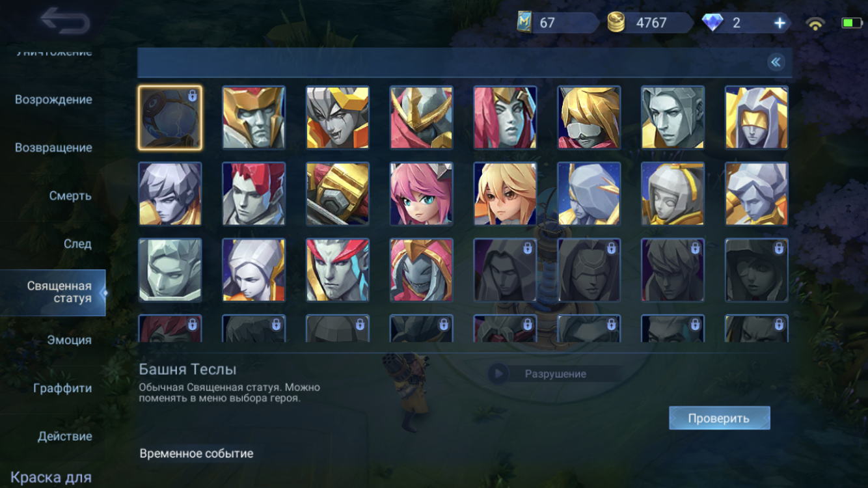Go to the Граффити category
This screenshot has width=868, height=488.
(x=62, y=388)
